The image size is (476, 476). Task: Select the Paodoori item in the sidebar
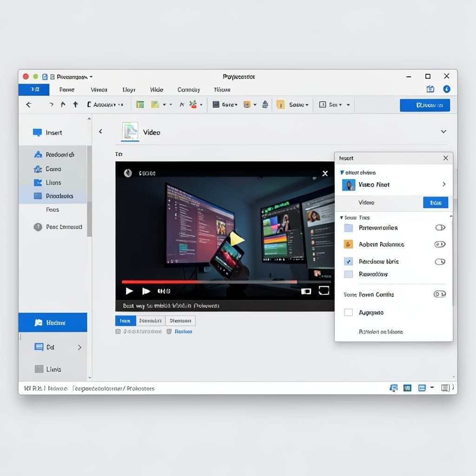click(53, 154)
